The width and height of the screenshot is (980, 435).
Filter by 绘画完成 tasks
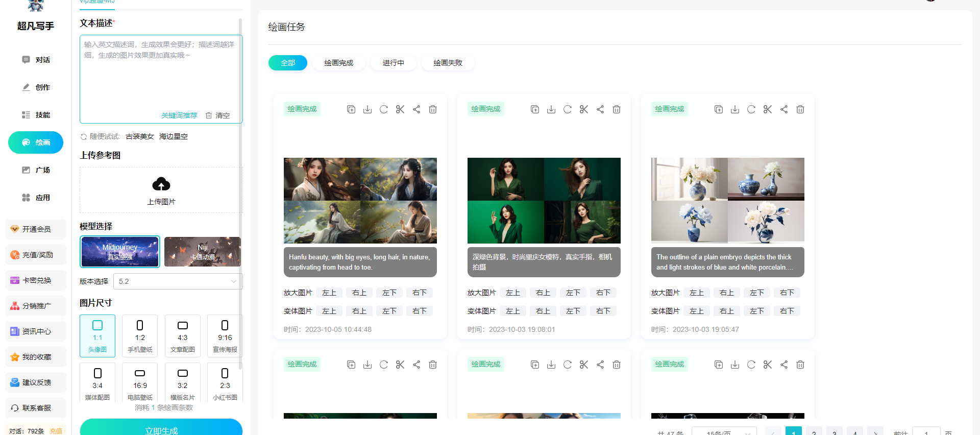point(339,63)
